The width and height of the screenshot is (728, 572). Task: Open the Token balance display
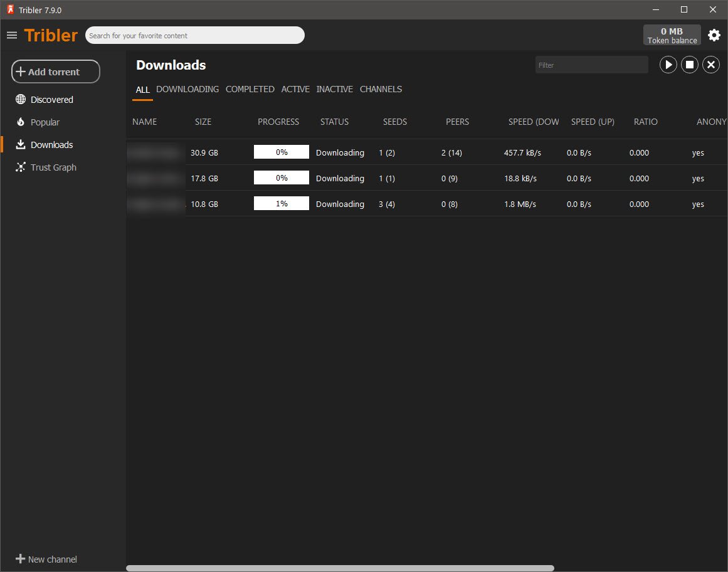coord(672,35)
